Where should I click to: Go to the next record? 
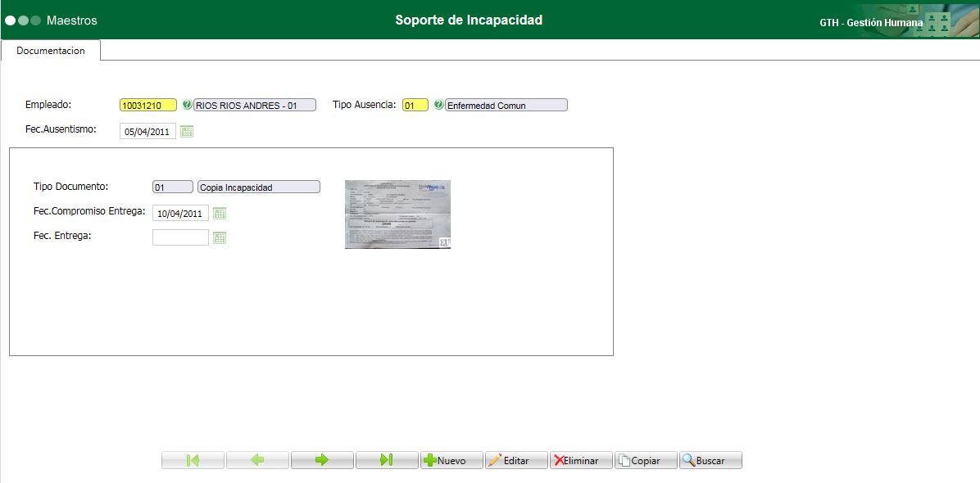[x=323, y=460]
